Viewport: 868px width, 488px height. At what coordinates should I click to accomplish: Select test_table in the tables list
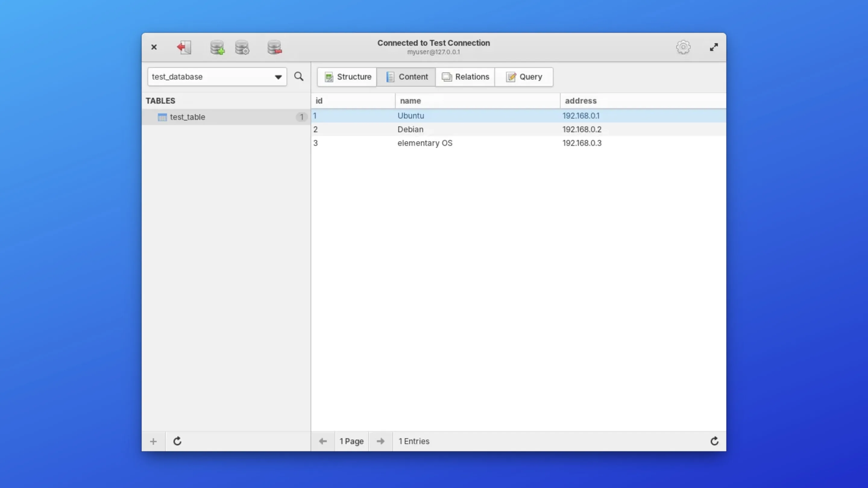[188, 117]
